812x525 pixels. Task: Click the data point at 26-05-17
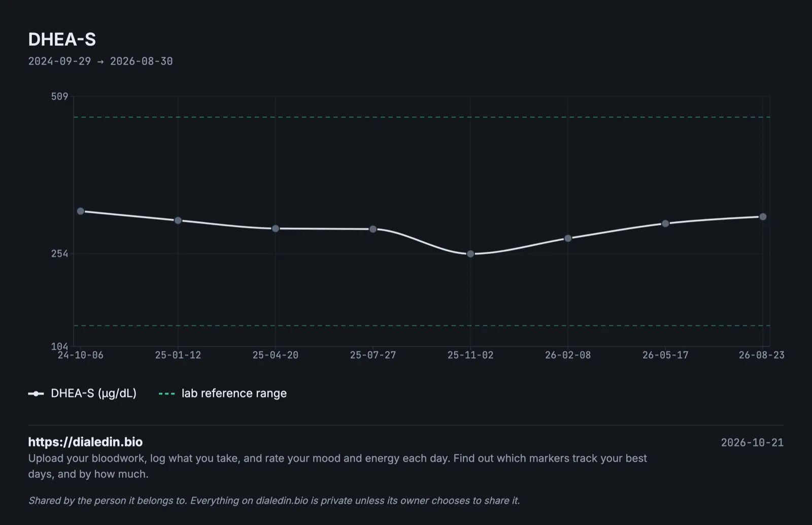[x=665, y=223]
